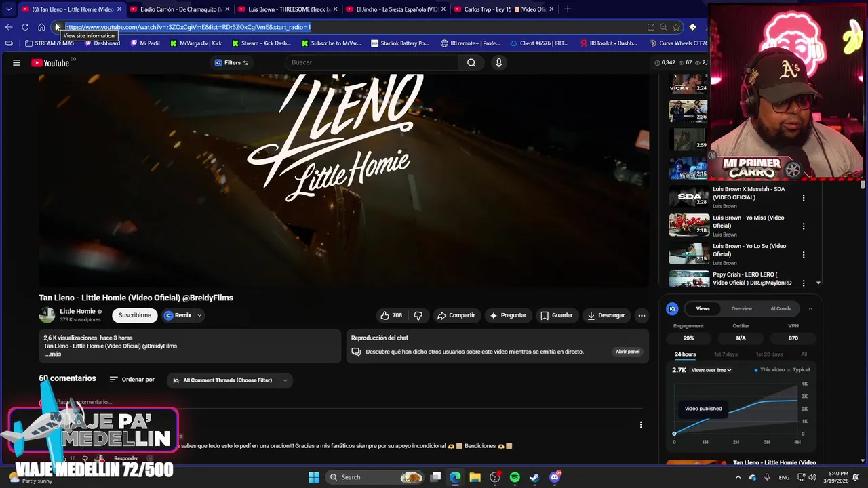Select the 1st 7 days range

point(726,354)
